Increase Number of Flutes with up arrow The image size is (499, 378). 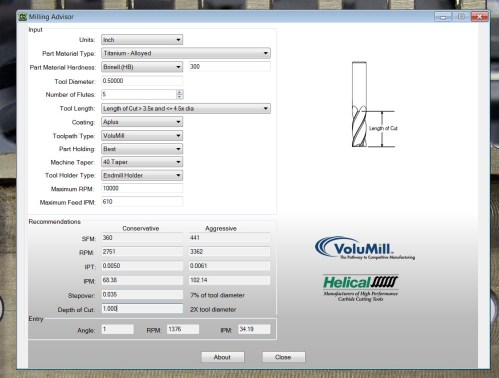point(180,92)
